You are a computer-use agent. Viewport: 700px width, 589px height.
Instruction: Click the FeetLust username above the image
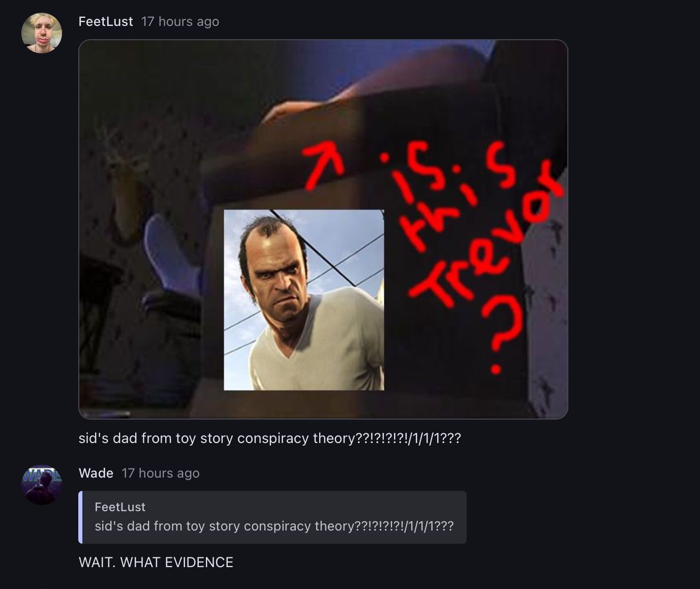106,21
